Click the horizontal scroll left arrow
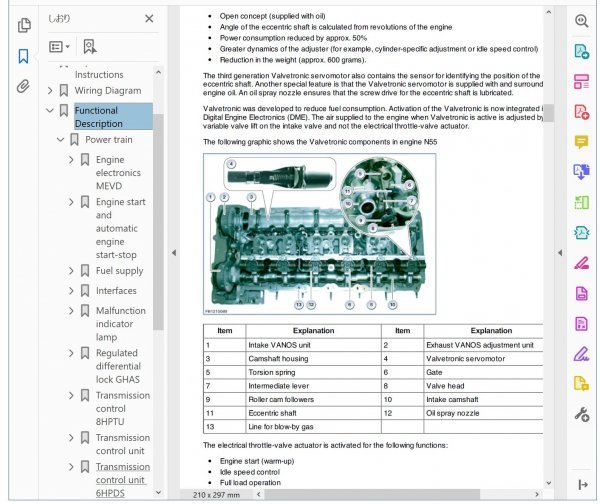600x504 pixels. pyautogui.click(x=259, y=494)
